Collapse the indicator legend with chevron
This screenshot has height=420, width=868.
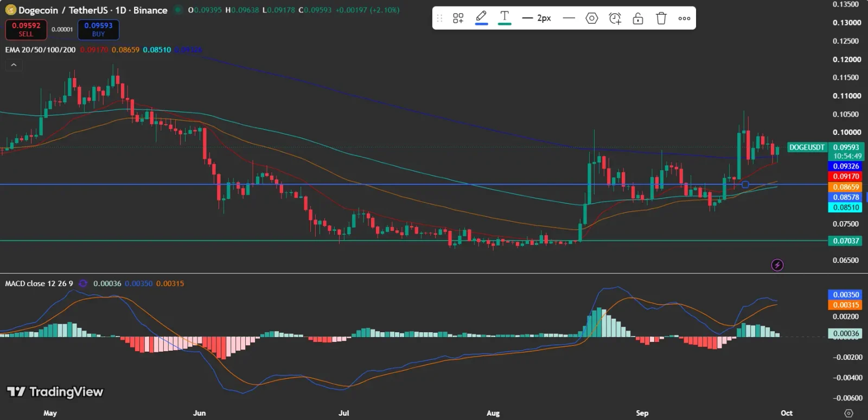(x=14, y=65)
